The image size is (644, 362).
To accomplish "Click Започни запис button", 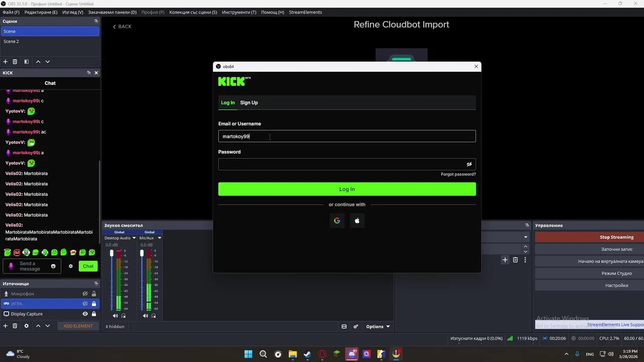I will coord(589,249).
